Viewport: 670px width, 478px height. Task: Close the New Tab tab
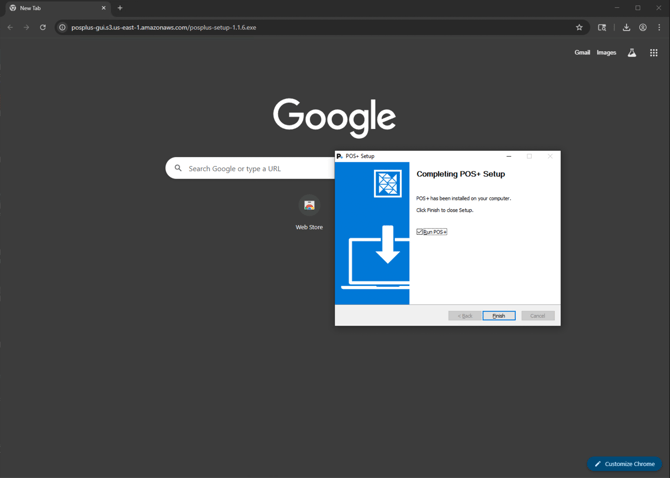tap(103, 8)
